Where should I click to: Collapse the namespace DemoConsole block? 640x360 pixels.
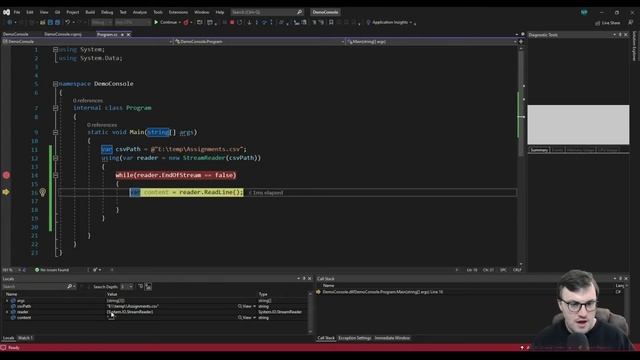(x=55, y=84)
